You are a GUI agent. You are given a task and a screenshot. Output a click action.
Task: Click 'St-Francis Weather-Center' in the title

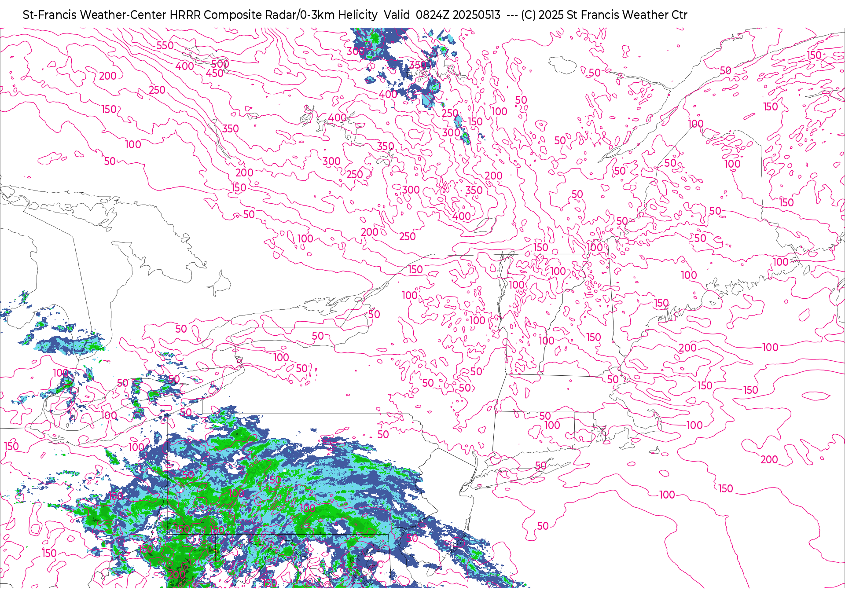pyautogui.click(x=95, y=15)
